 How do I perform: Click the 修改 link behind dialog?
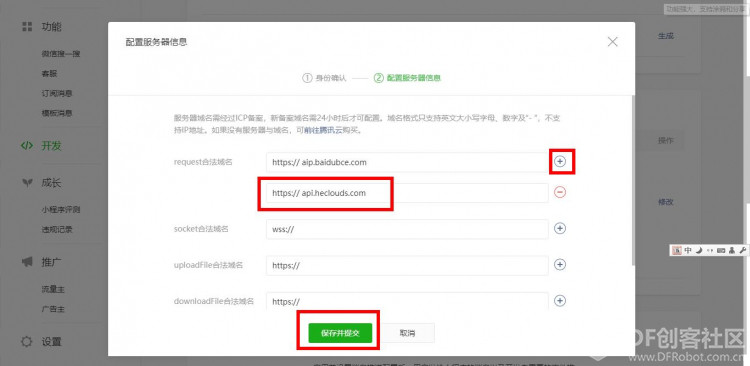click(x=666, y=202)
